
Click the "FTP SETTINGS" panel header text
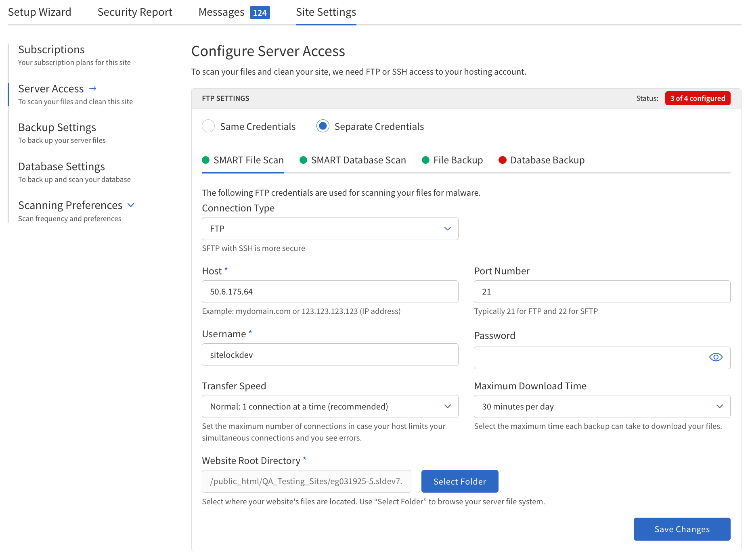pyautogui.click(x=226, y=98)
